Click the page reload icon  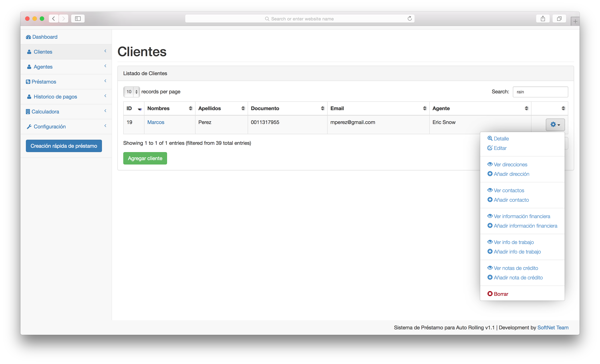tap(410, 19)
